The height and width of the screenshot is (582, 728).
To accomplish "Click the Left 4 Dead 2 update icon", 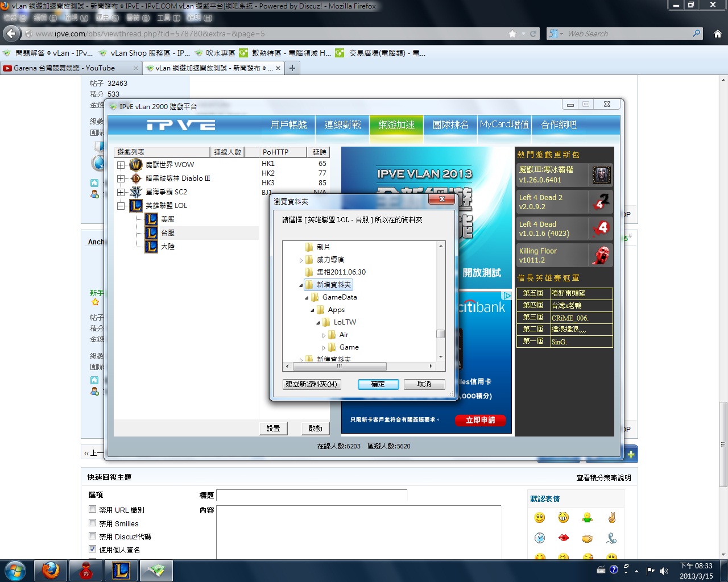I will coord(601,202).
